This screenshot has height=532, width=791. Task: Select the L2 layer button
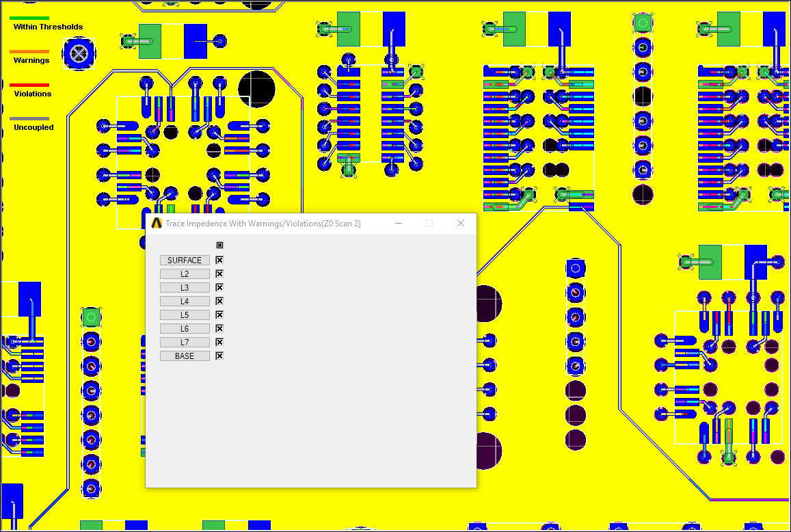[185, 274]
